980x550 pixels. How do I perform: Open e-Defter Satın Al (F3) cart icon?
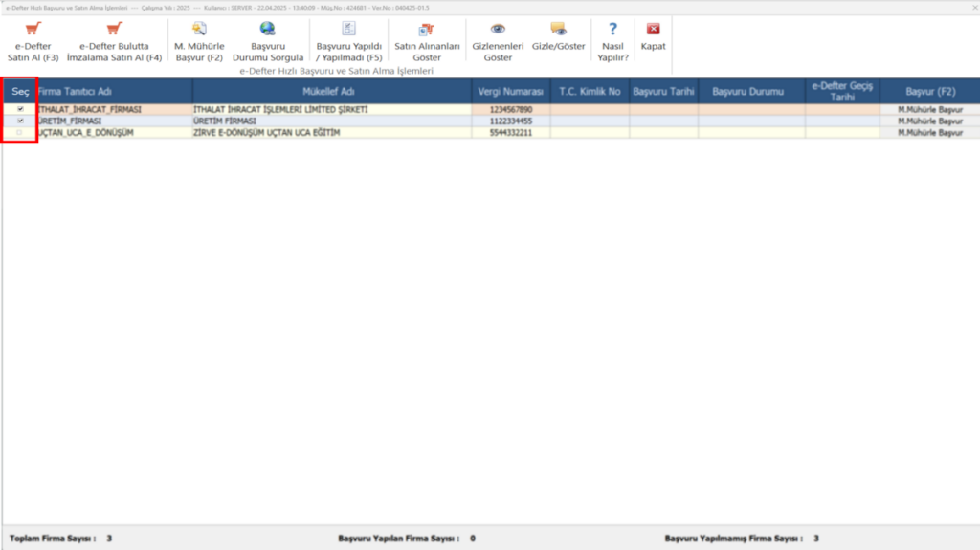33,30
